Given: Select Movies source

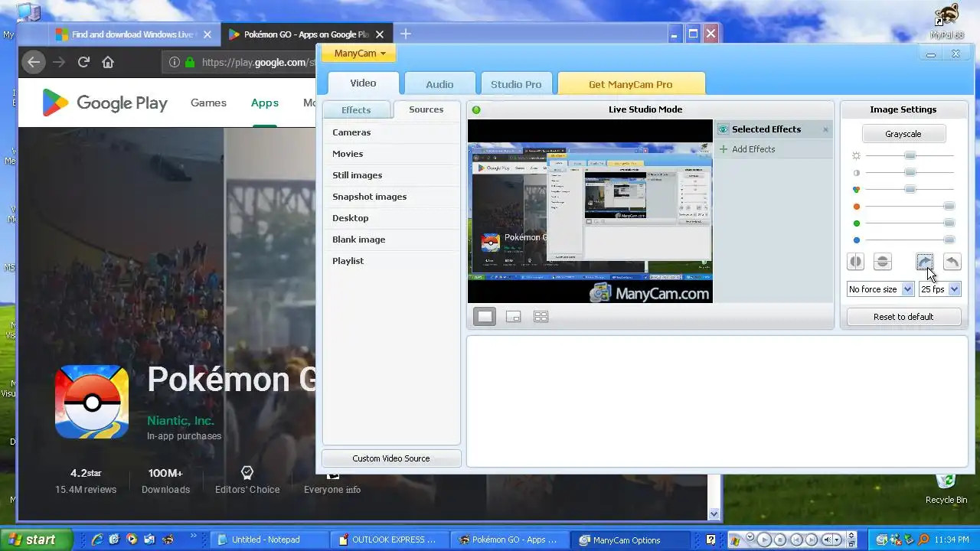Looking at the screenshot, I should (390, 154).
